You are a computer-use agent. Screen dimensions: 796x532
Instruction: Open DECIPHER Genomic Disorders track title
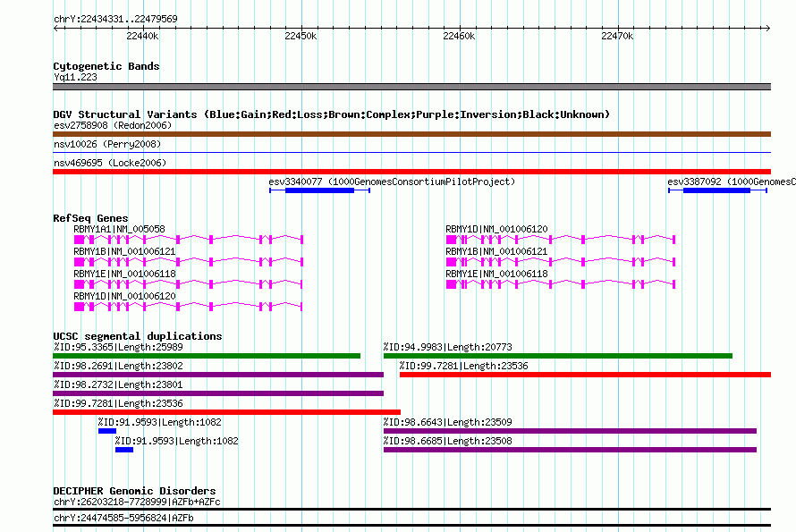[134, 491]
